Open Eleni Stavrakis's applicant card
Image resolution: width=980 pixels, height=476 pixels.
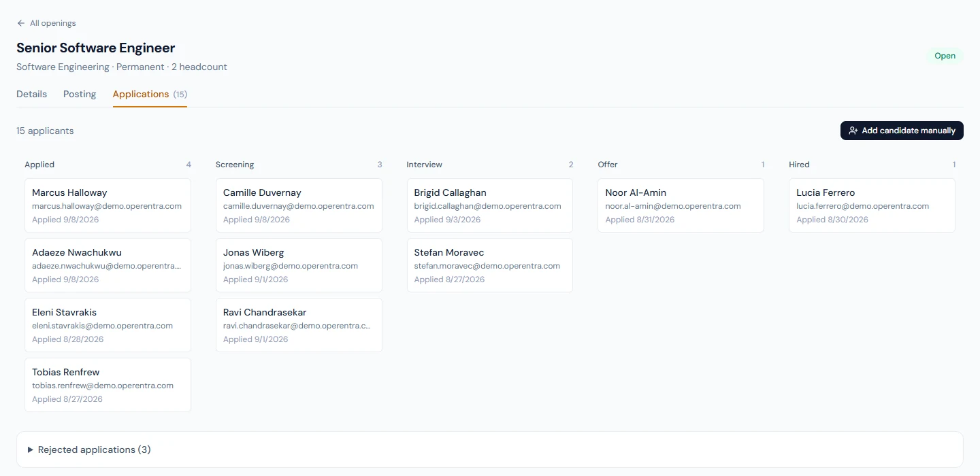[108, 325]
